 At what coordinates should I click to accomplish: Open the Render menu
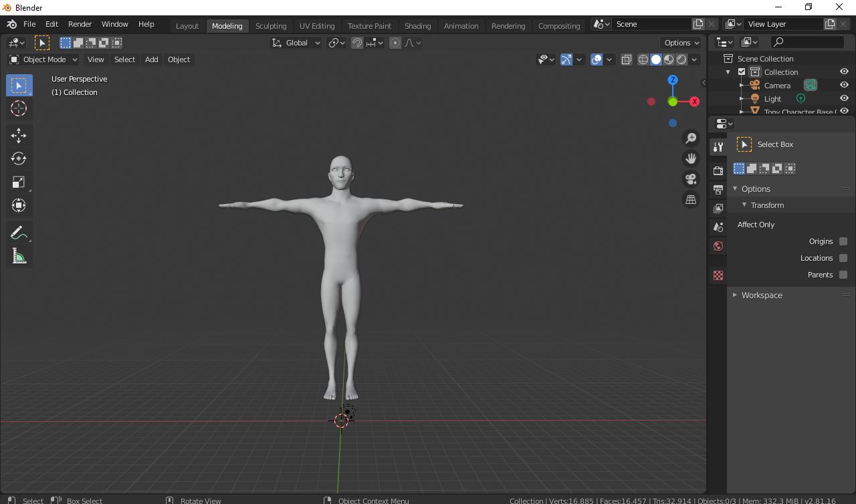click(80, 24)
